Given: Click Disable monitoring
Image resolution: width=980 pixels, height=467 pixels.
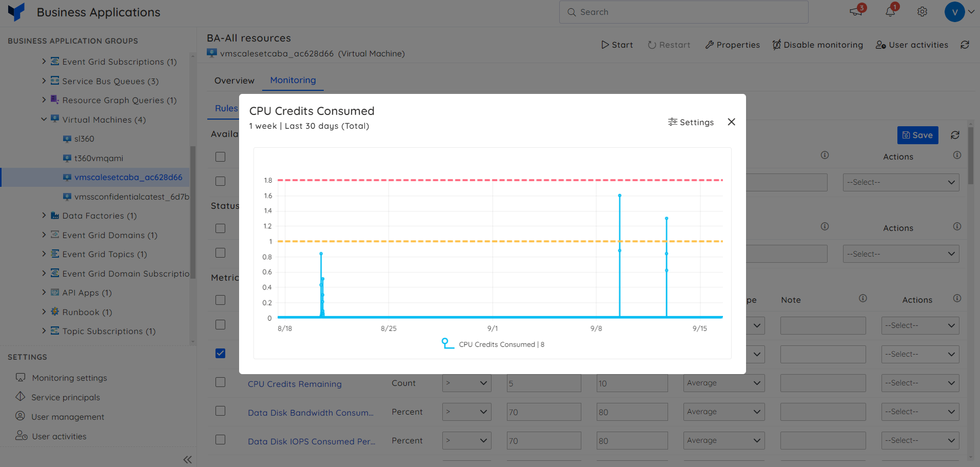Looking at the screenshot, I should 818,45.
